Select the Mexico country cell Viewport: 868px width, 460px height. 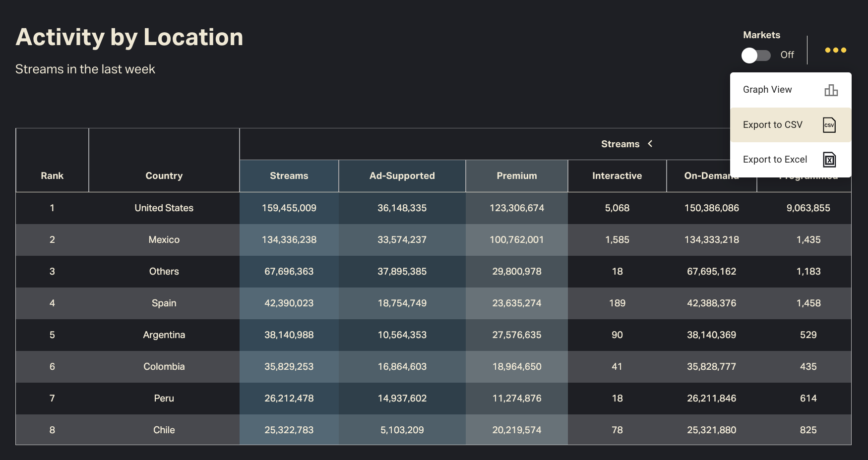tap(164, 240)
